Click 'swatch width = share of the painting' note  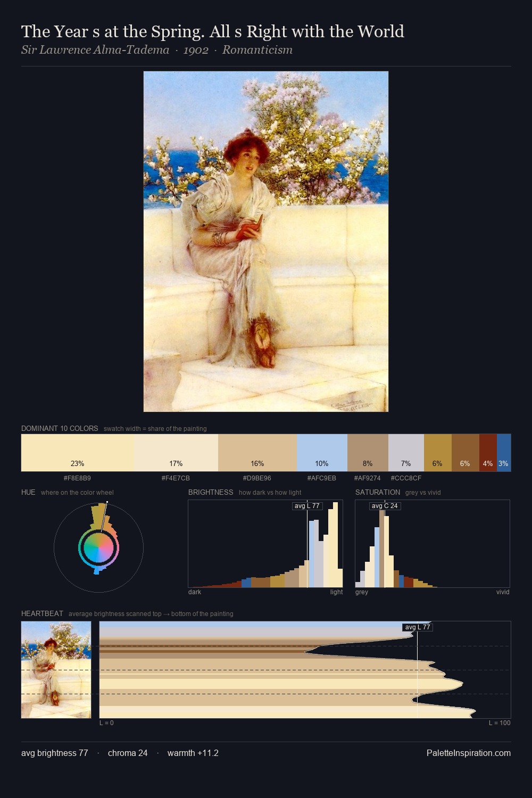click(155, 429)
